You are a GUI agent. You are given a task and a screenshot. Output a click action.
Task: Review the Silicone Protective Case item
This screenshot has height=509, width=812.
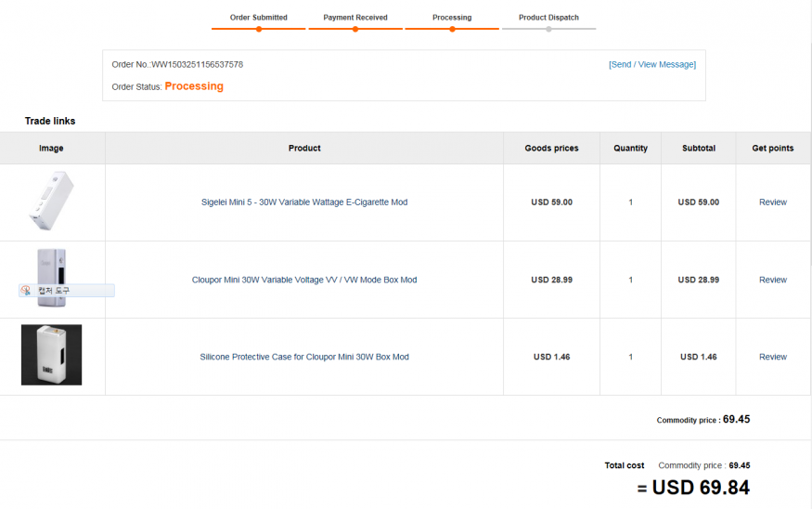773,357
